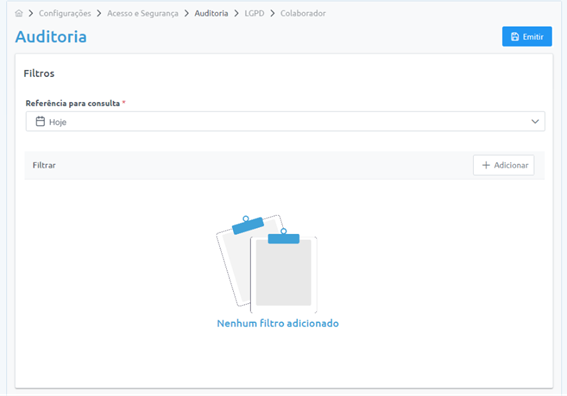Click the Auditoria page title
Viewport: 567px width, 396px height.
[51, 37]
